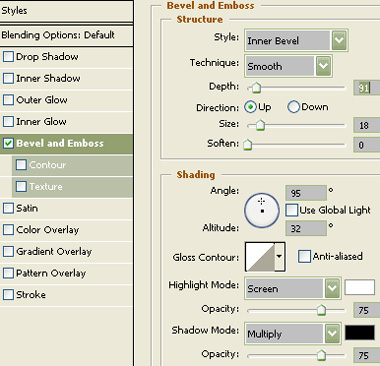The image size is (380, 366).
Task: Click the Soften value field showing 0
Action: coord(367,145)
